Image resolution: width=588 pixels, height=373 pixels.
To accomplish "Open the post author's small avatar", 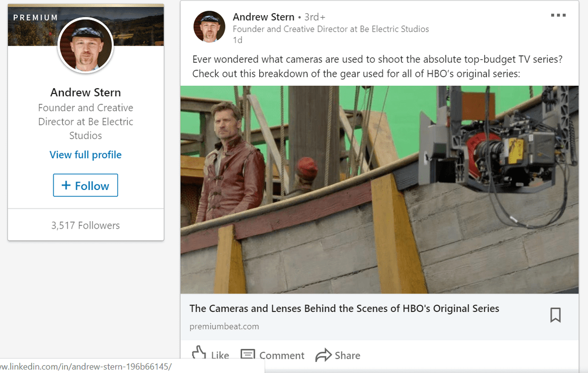I will click(209, 26).
